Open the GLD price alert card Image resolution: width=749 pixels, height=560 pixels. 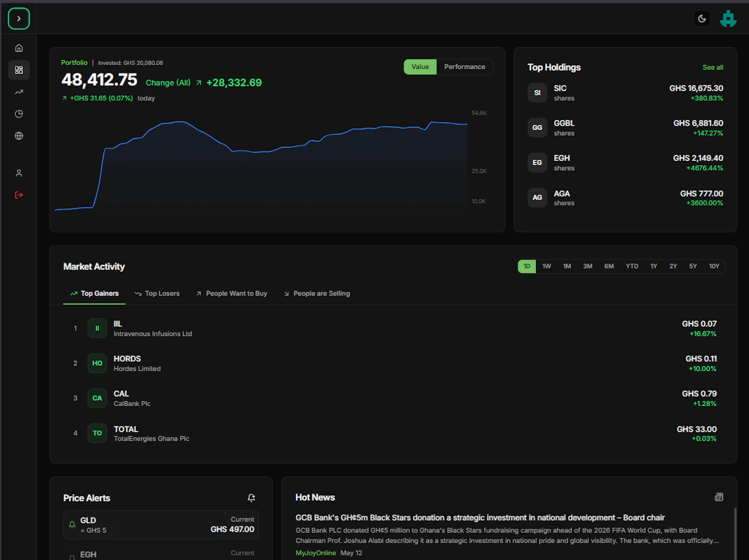(x=161, y=525)
